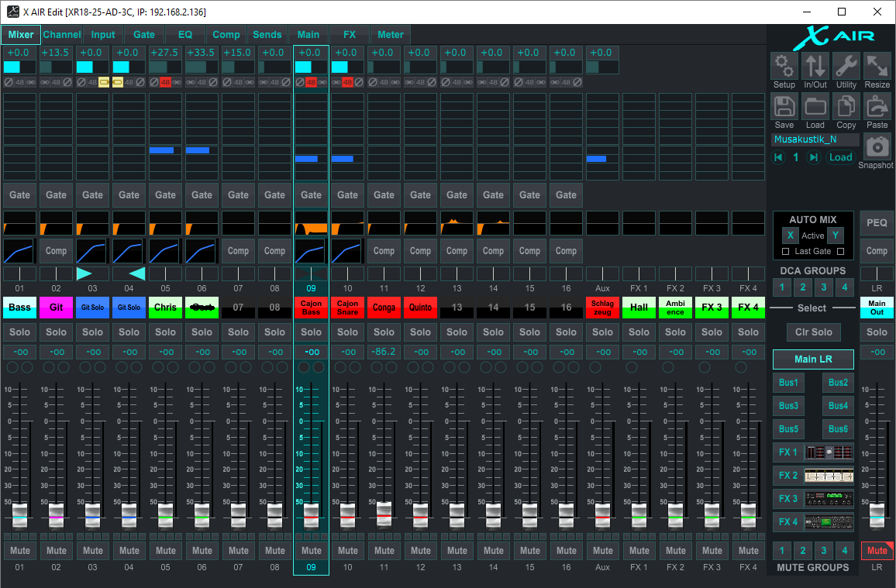Image resolution: width=896 pixels, height=588 pixels.
Task: Click the stereo link icon on channel 01
Action: coord(31,82)
